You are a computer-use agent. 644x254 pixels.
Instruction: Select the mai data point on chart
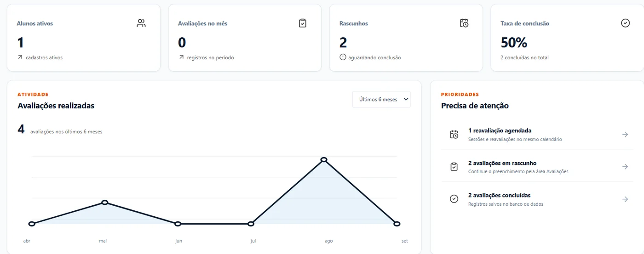[x=105, y=203]
